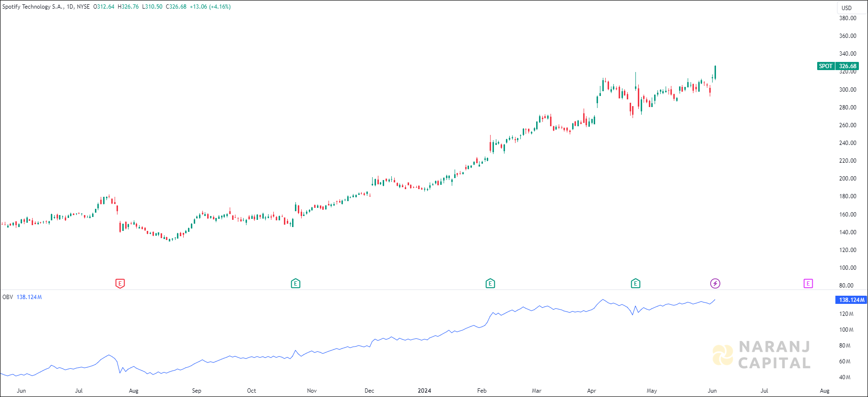The width and height of the screenshot is (868, 397).
Task: Click the Nov label on time axis
Action: point(312,391)
